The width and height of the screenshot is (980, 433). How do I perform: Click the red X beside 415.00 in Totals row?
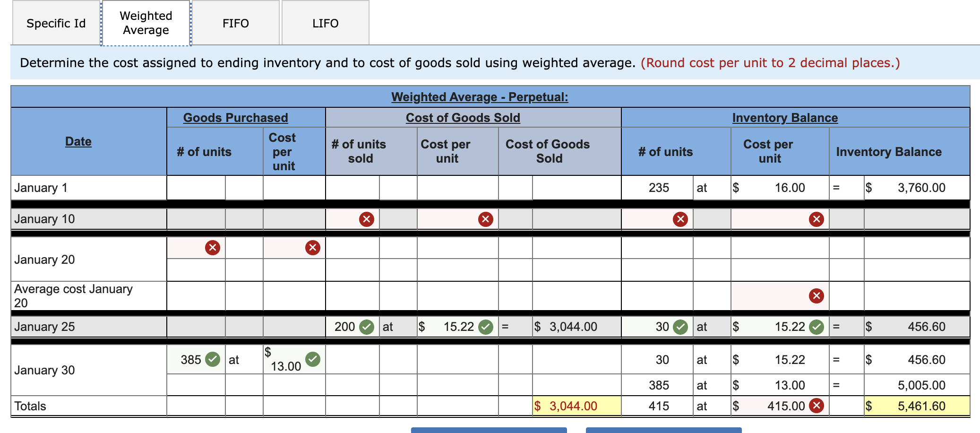coord(816,406)
